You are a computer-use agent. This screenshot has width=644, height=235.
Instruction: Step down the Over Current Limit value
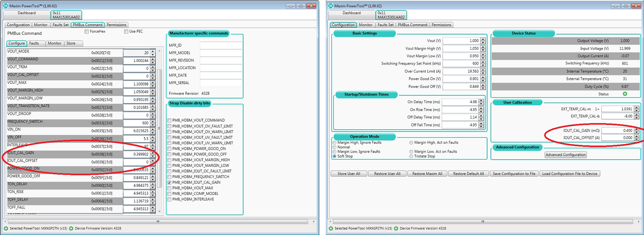(483, 73)
